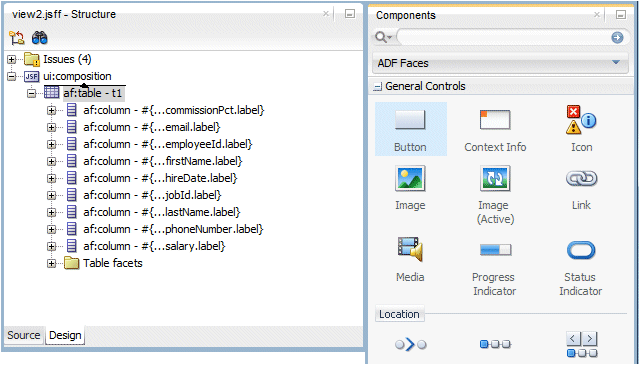Minimize the Structure panel
The width and height of the screenshot is (640, 365).
[x=350, y=14]
